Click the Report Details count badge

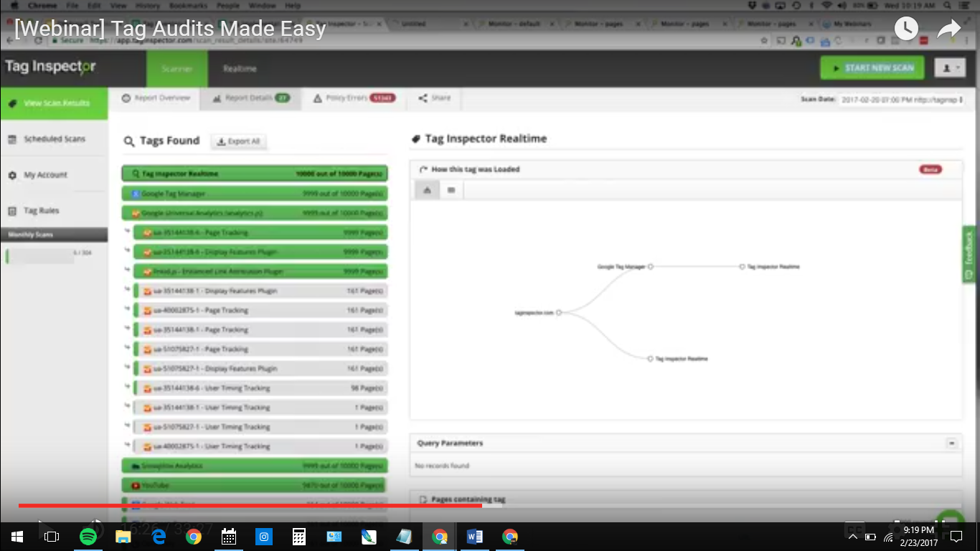point(283,98)
